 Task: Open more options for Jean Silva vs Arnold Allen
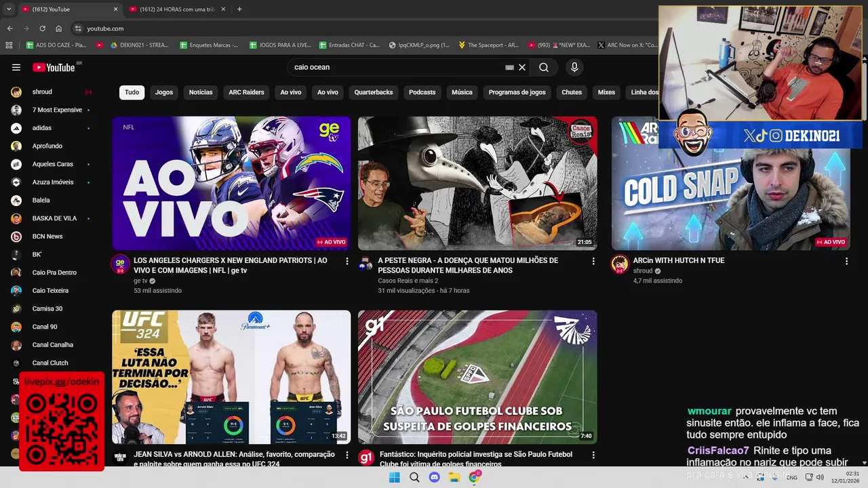[x=347, y=455]
